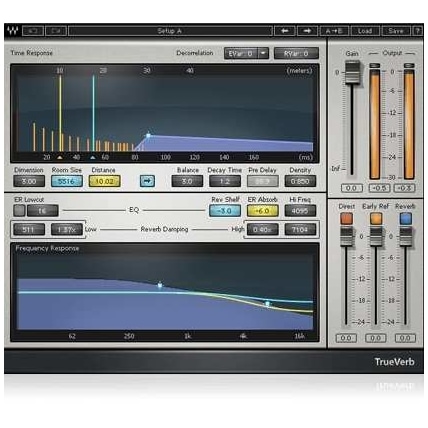Click the Waves logo icon

click(13, 31)
